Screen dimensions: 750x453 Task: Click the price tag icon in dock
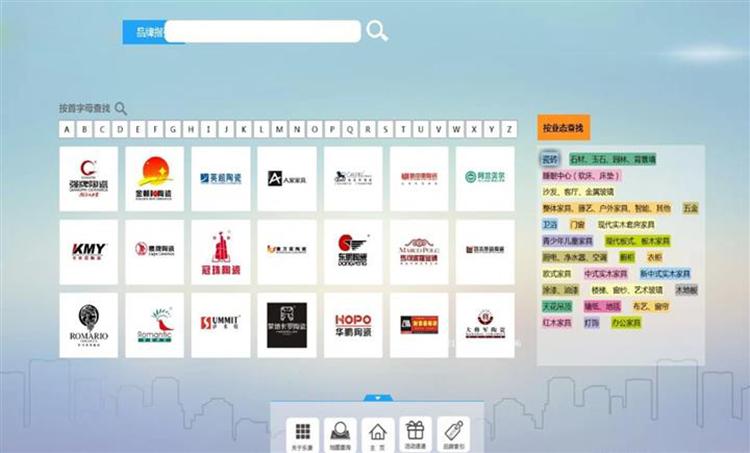click(453, 433)
